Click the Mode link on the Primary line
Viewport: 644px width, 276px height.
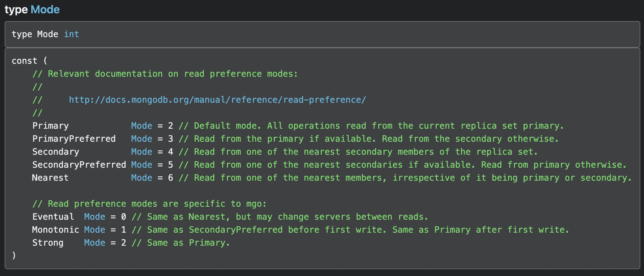(x=141, y=126)
